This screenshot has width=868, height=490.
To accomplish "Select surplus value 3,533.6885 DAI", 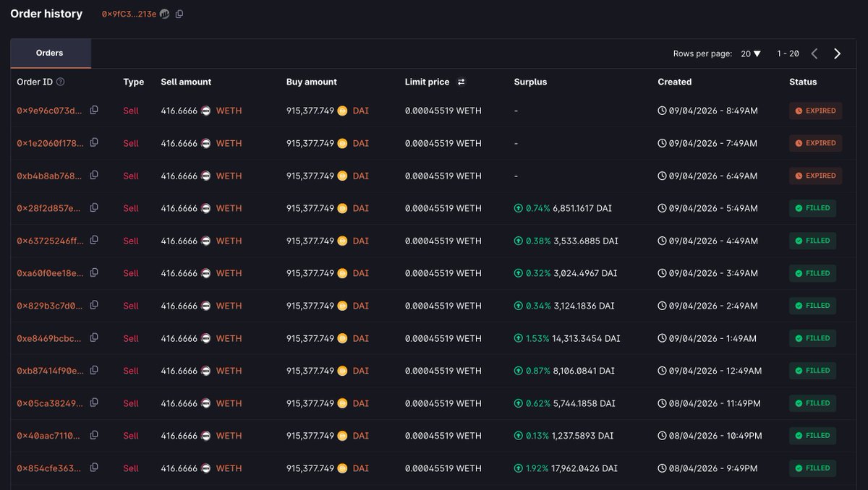I will [586, 241].
